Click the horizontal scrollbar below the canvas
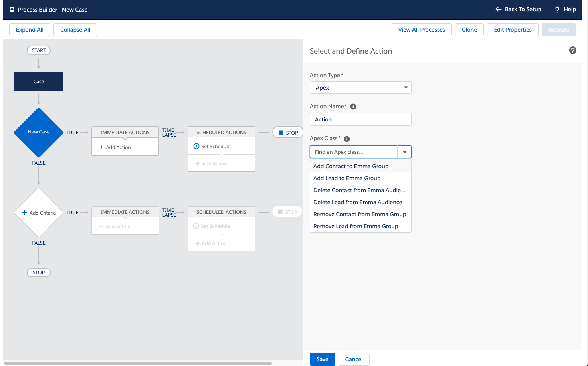 136,363
